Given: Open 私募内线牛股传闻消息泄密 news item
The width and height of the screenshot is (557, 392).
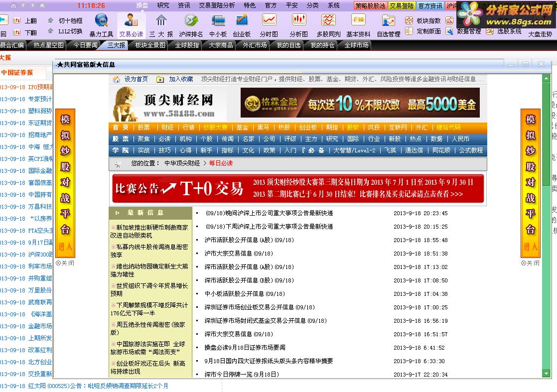Looking at the screenshot, I should [149, 251].
